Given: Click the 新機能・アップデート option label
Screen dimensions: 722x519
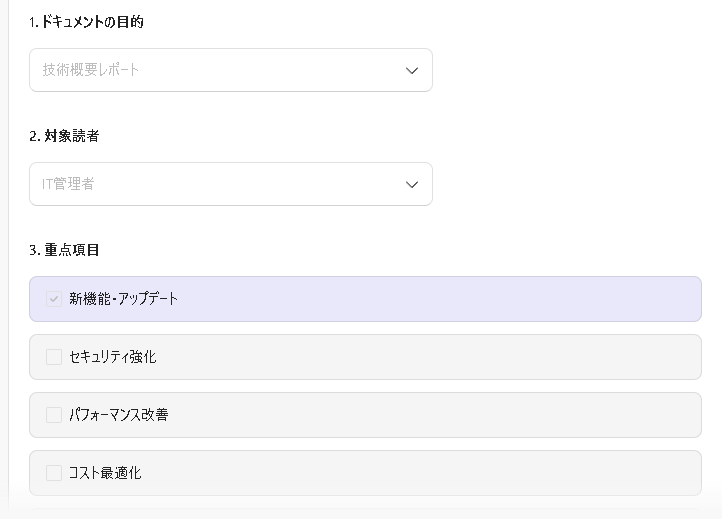Looking at the screenshot, I should pos(124,299).
